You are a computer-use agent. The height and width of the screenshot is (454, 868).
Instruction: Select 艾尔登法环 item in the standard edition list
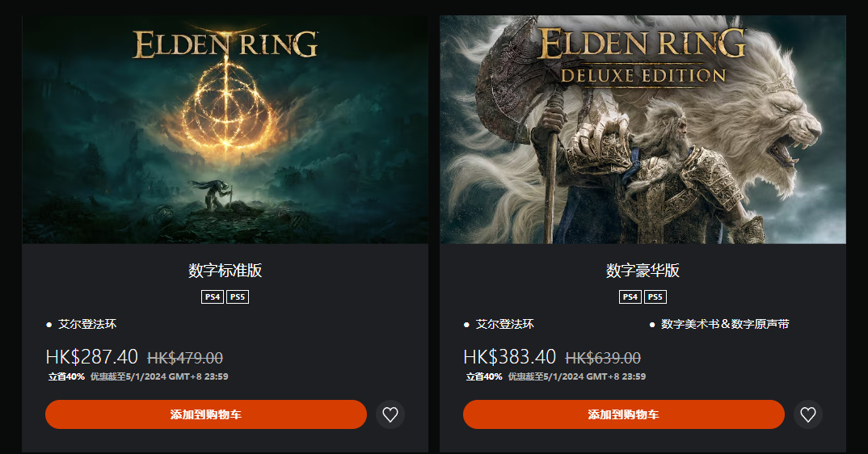(x=87, y=325)
